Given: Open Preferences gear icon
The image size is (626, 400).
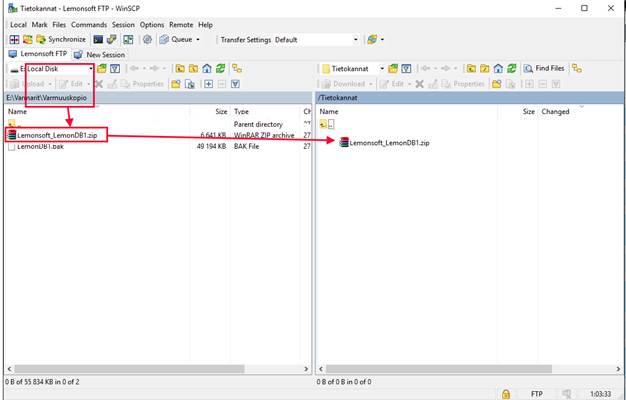Looking at the screenshot, I should pos(147,40).
